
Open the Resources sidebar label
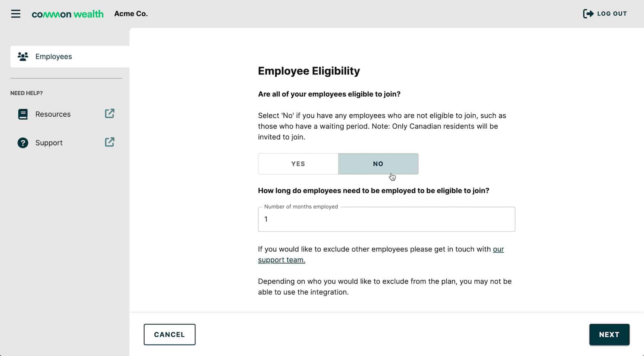coord(53,114)
